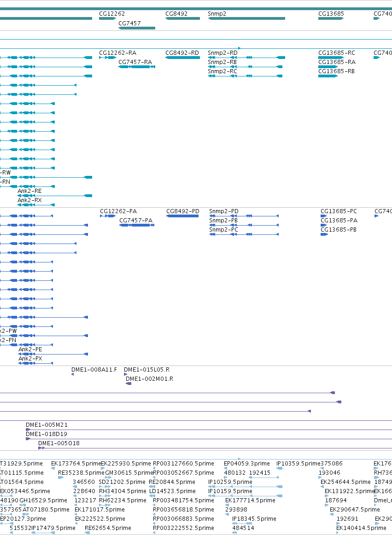Select the RE62654.5prime EST label

point(108,528)
